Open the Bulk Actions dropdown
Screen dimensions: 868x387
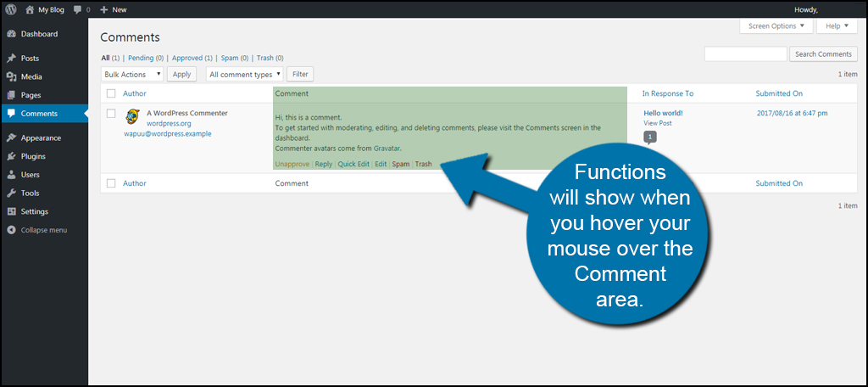(x=131, y=75)
